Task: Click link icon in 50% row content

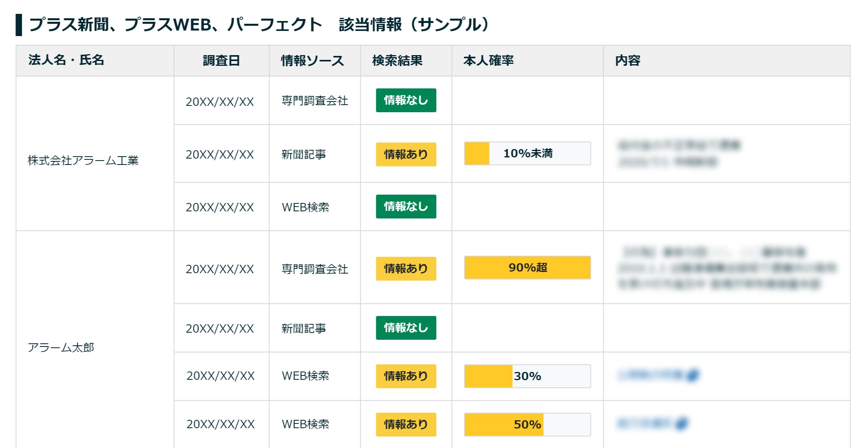Action: (681, 423)
